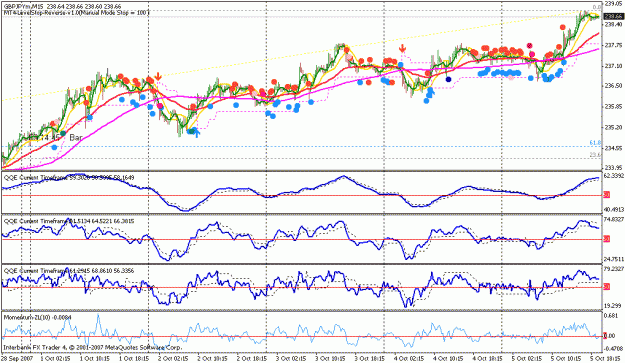Click the 24.7511 QQE scale value

coord(614,259)
